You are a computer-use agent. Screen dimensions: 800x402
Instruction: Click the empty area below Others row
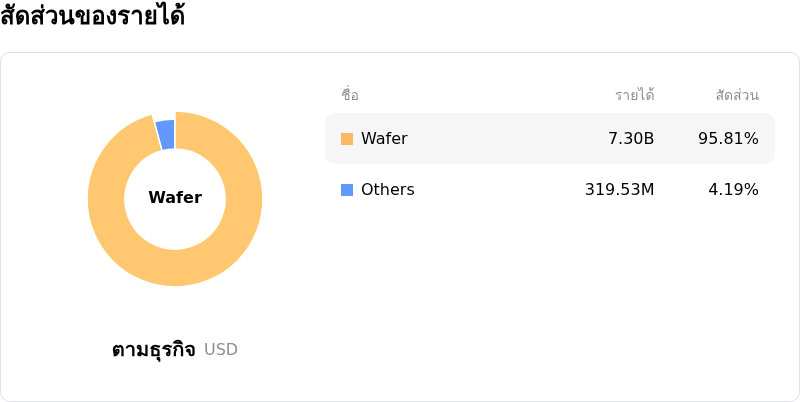550,300
